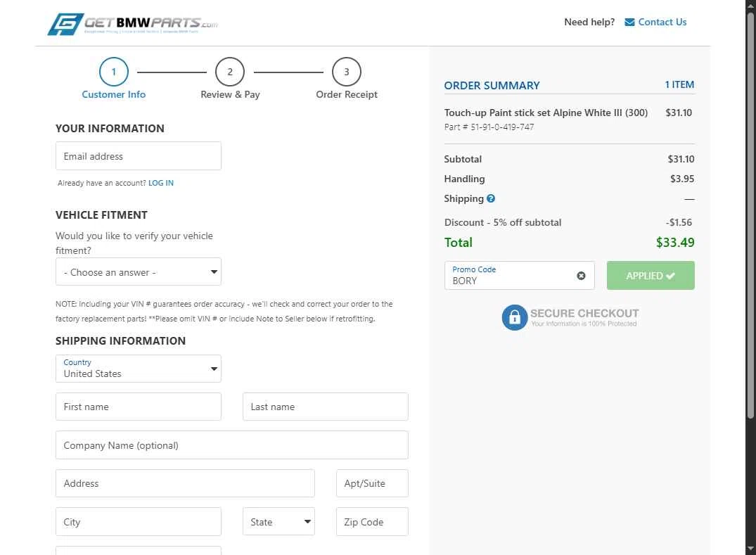The image size is (756, 555).
Task: Open the vehicle fitment answer dropdown
Action: [x=139, y=272]
